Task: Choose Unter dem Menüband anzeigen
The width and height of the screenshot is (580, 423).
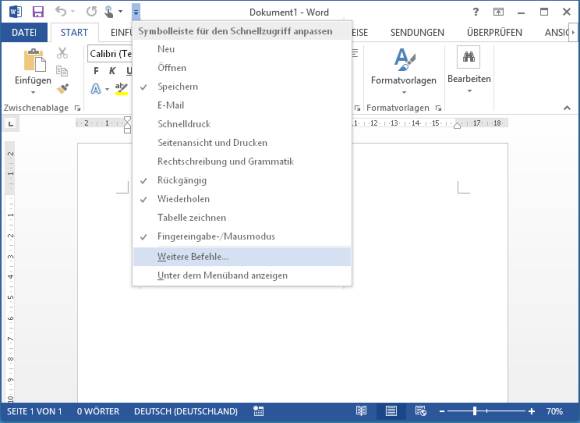Action: pos(242,275)
